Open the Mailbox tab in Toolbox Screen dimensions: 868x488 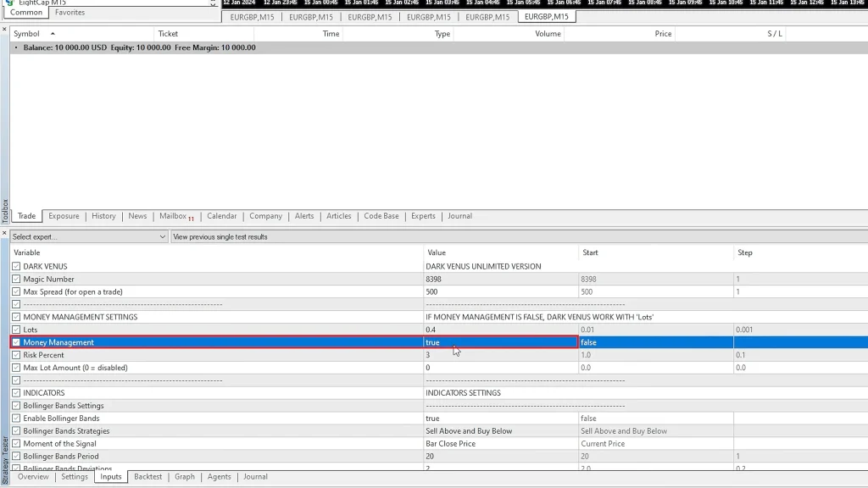tap(174, 216)
